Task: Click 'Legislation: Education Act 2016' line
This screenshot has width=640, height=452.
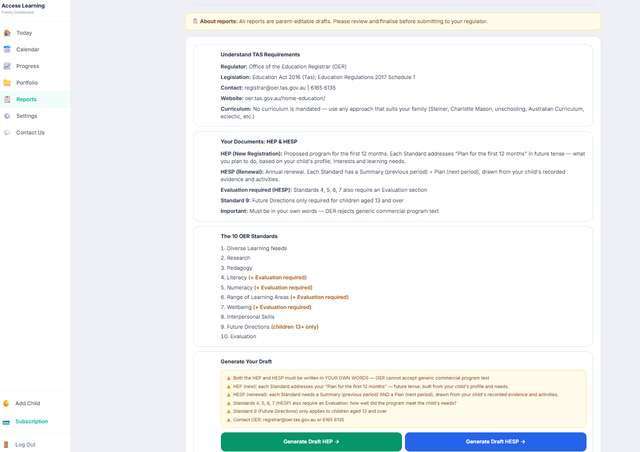Action: 318,77
